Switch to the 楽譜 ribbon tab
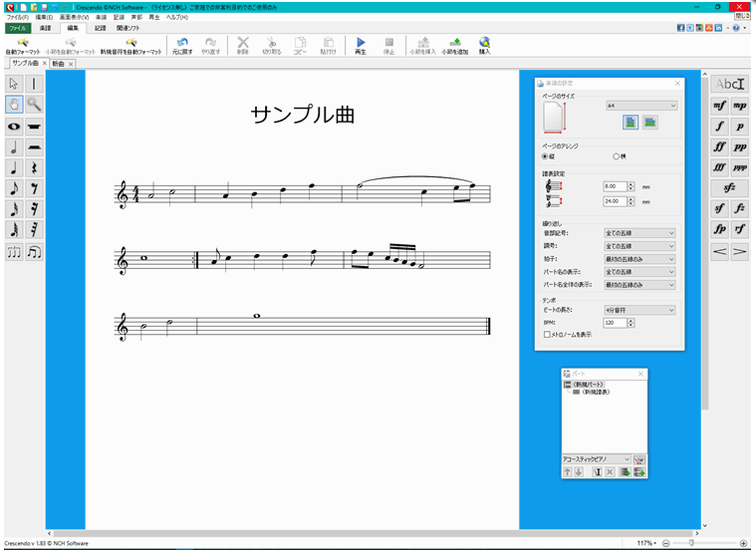This screenshot has width=756, height=555. coord(45,28)
